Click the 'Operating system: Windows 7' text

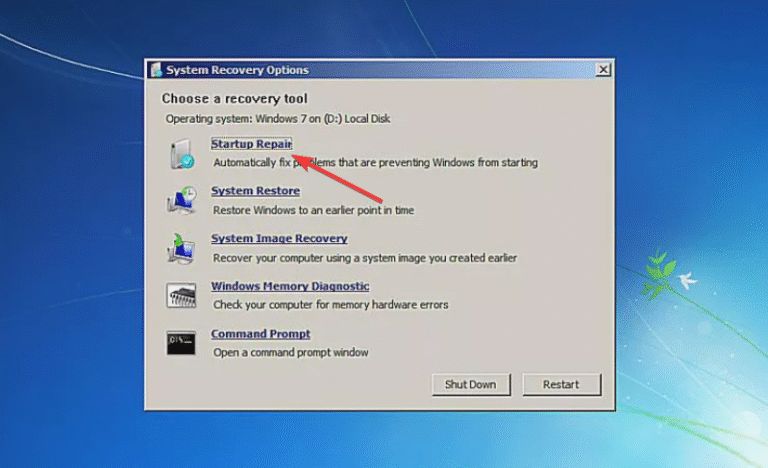pos(278,119)
